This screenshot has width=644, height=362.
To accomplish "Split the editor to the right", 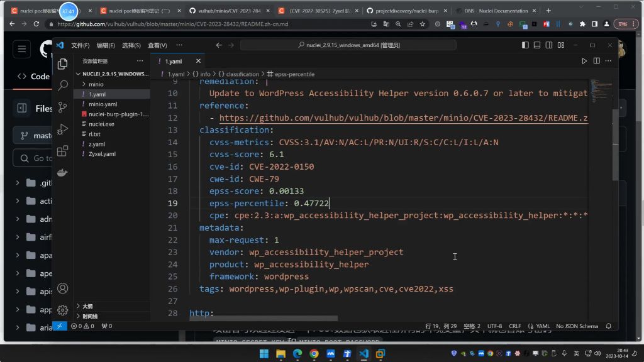I will point(596,61).
